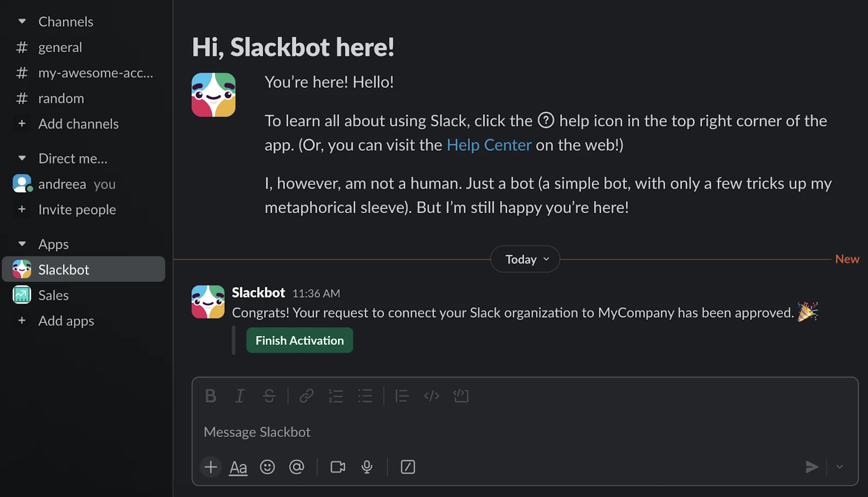
Task: Open send options dropdown arrow
Action: point(840,467)
